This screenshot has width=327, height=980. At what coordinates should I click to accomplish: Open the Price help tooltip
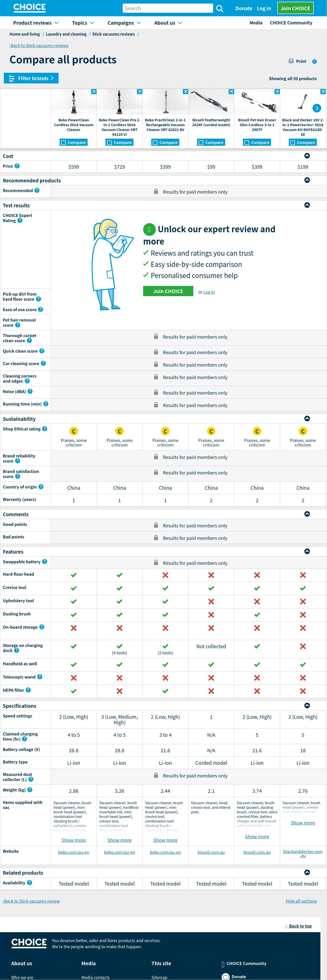pos(17,166)
